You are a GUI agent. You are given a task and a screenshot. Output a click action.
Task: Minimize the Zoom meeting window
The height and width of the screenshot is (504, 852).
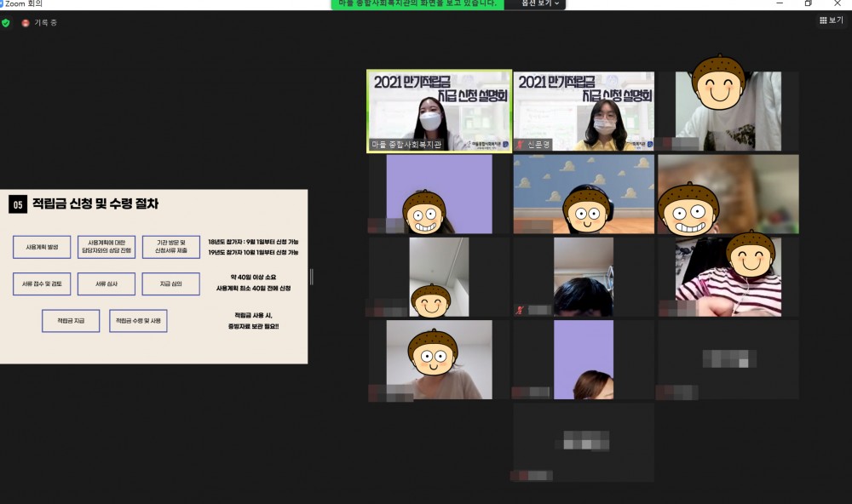[x=779, y=3]
